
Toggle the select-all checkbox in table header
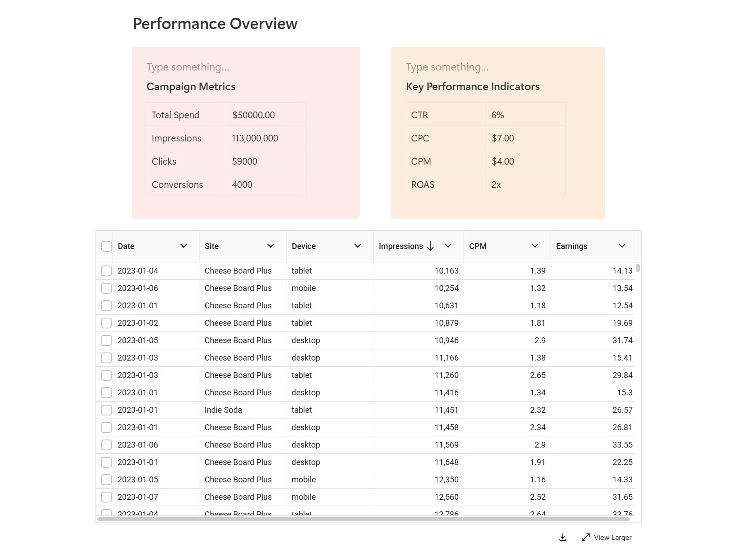click(x=106, y=246)
